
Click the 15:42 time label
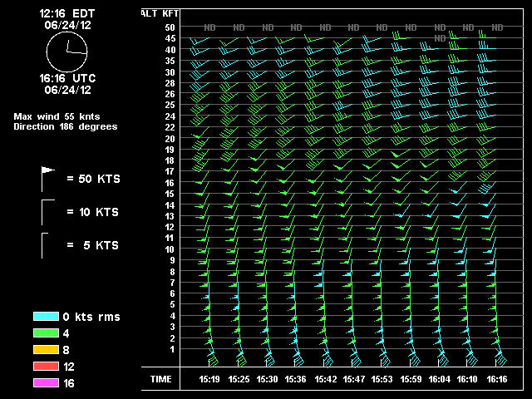coord(325,379)
